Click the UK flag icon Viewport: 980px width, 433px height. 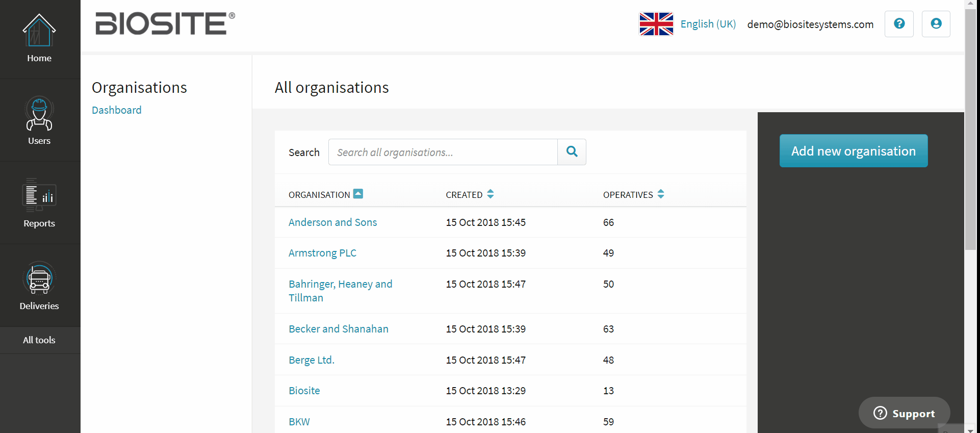click(x=656, y=24)
